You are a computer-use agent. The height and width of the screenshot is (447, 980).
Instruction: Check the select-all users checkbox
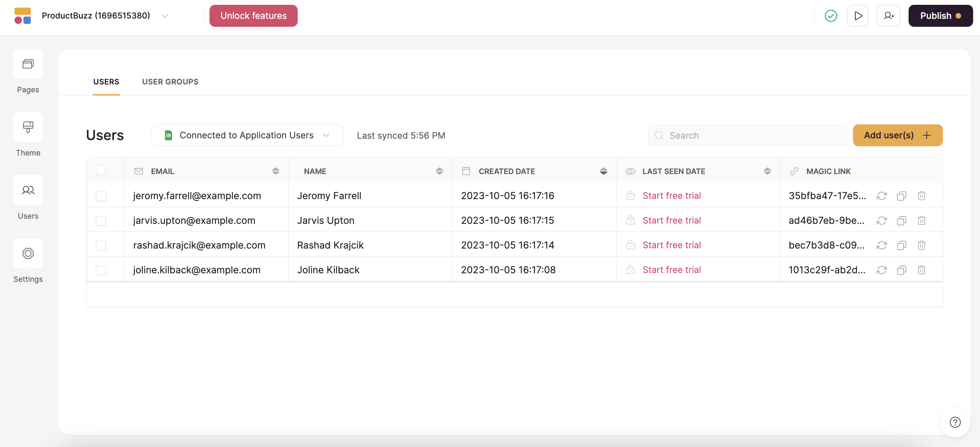(x=101, y=170)
